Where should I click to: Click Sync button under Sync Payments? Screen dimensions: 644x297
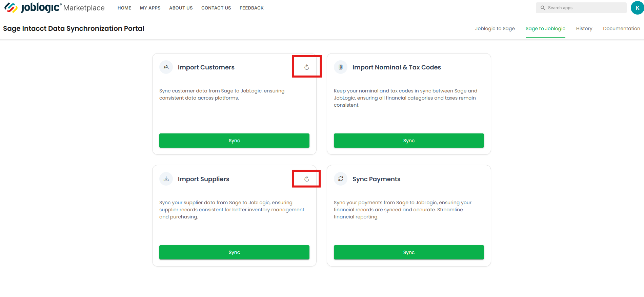[409, 252]
